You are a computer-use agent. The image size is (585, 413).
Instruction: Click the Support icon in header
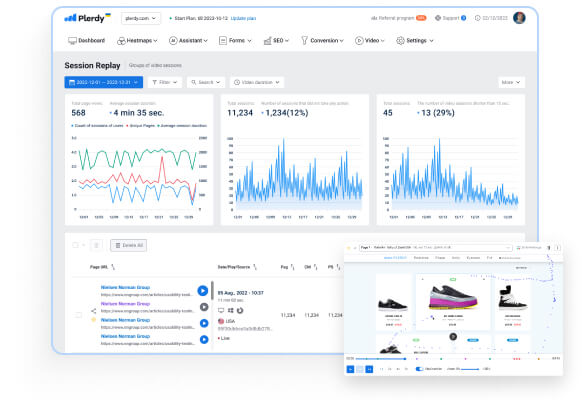438,18
